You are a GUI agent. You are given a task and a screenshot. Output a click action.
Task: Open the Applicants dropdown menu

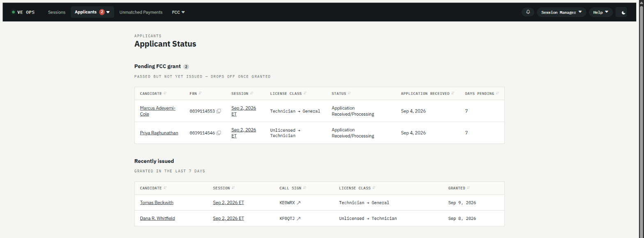tap(92, 12)
